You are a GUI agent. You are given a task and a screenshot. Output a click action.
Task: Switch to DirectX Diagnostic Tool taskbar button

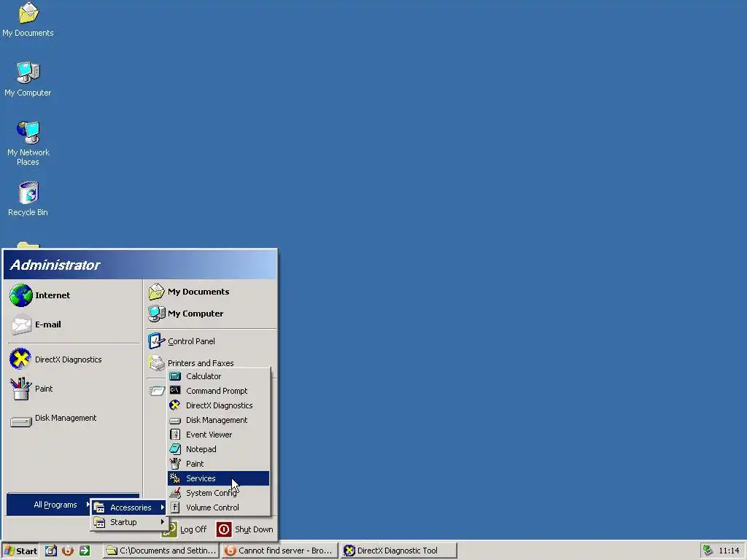[399, 551]
